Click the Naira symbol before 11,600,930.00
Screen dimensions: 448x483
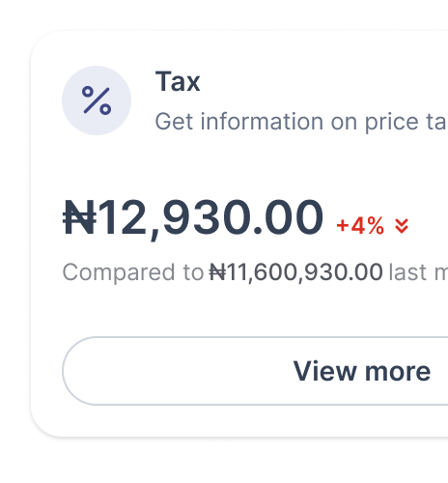tap(217, 272)
